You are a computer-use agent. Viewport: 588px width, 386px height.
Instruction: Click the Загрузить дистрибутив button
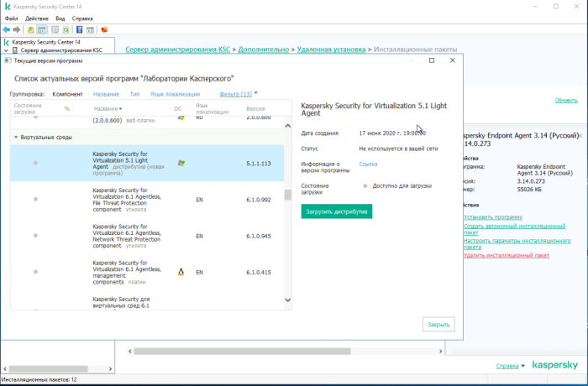pyautogui.click(x=337, y=211)
